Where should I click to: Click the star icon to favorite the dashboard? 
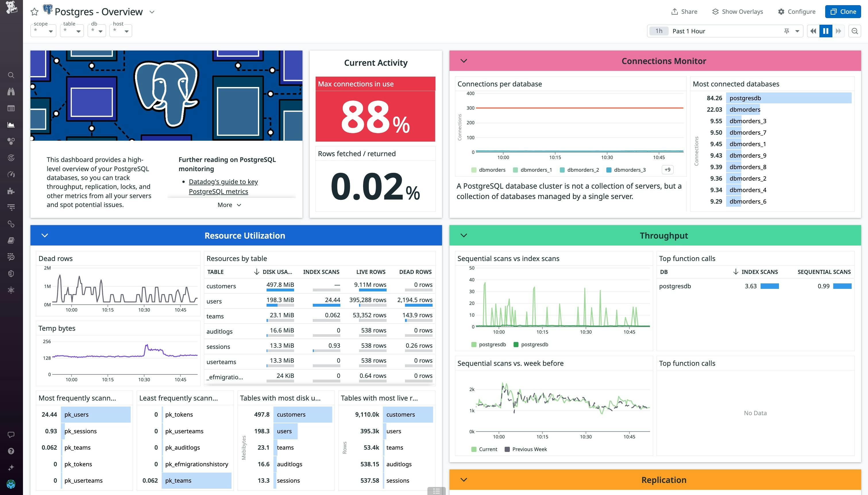(x=34, y=12)
